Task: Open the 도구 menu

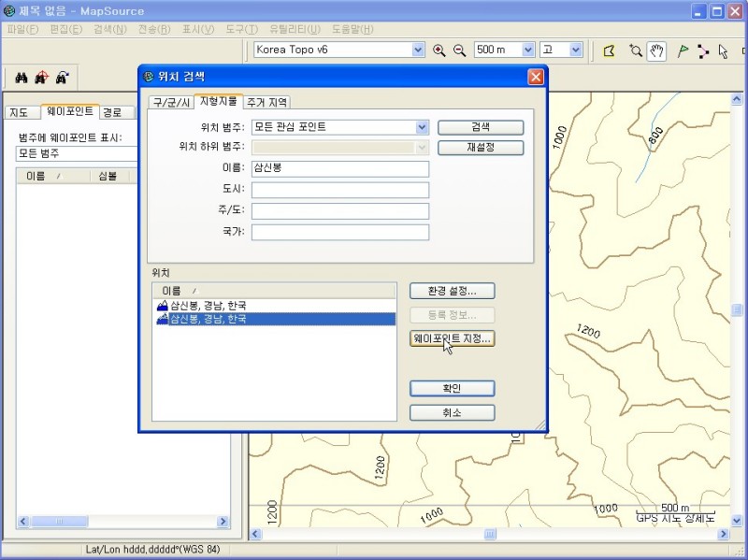Action: tap(242, 29)
